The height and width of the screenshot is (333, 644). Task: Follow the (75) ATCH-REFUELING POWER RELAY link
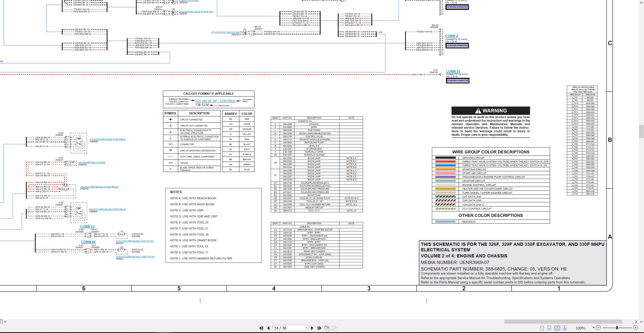click(x=99, y=187)
